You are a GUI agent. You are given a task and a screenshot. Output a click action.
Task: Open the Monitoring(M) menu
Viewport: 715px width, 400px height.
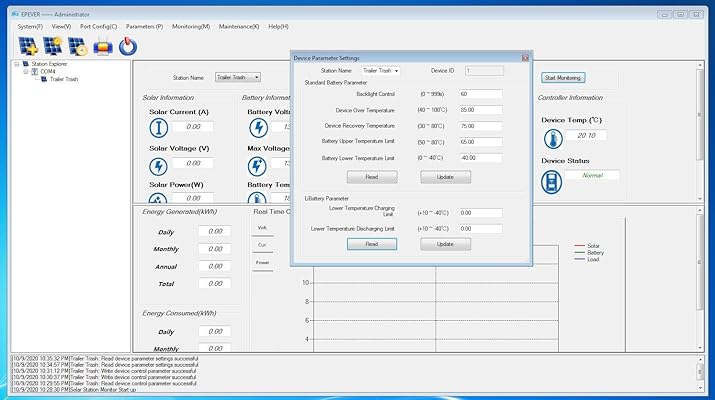pos(191,25)
